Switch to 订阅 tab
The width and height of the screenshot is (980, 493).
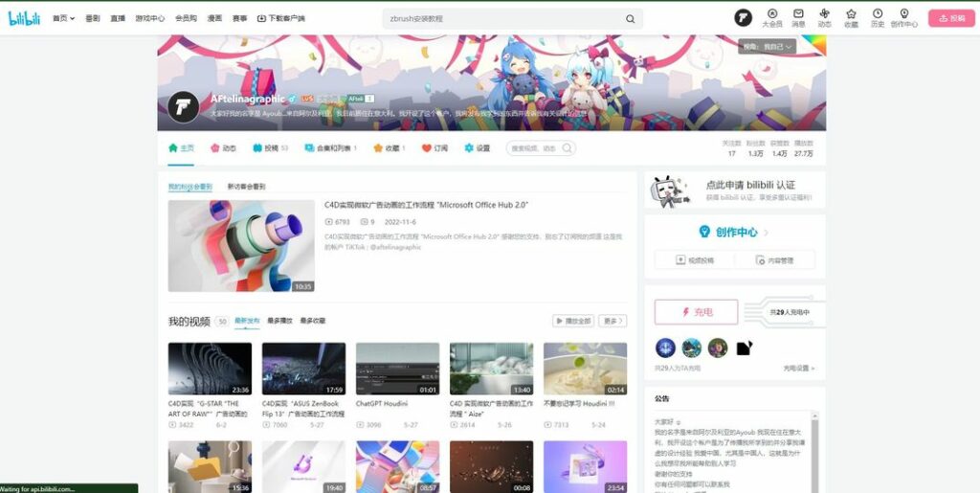(x=434, y=148)
